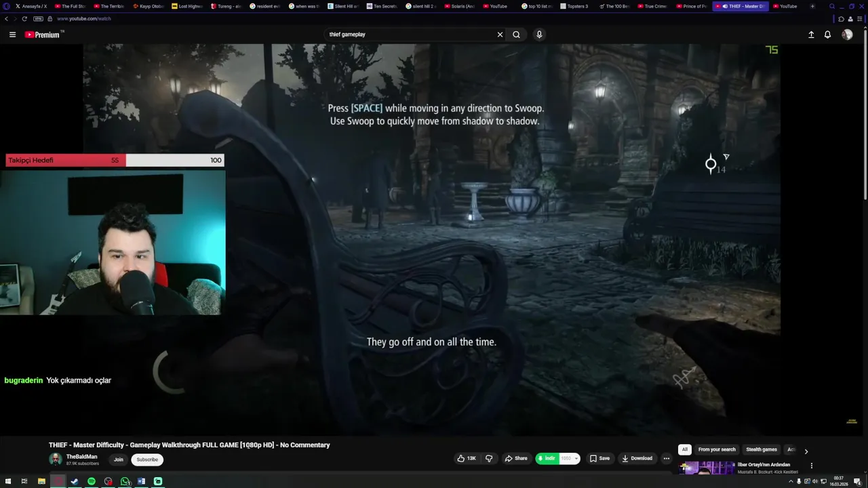
Task: Save the video to a playlist
Action: click(599, 459)
